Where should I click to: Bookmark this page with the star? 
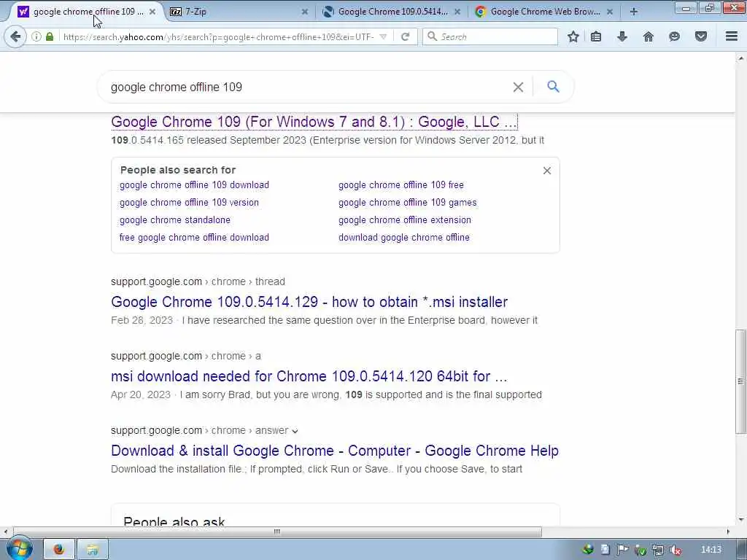(x=573, y=36)
